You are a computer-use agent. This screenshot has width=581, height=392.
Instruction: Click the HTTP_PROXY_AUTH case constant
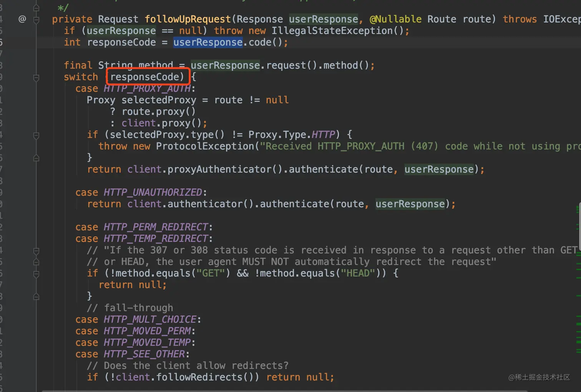coord(147,89)
